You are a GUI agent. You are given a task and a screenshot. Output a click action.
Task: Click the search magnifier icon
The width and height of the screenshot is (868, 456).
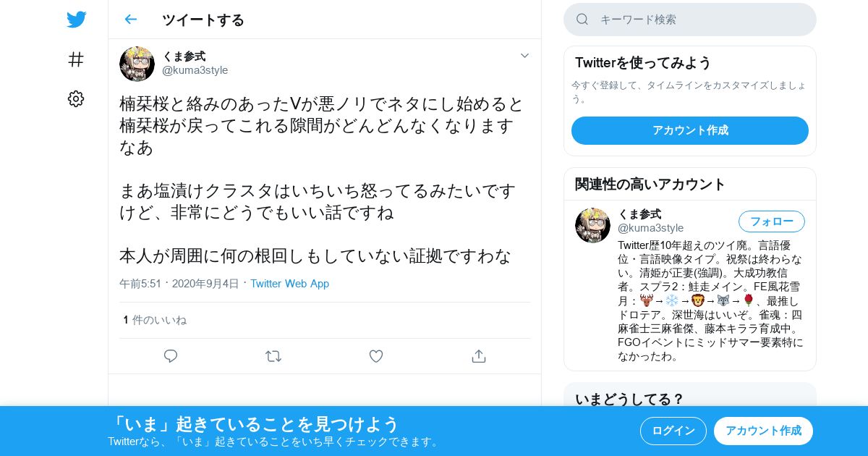(582, 20)
